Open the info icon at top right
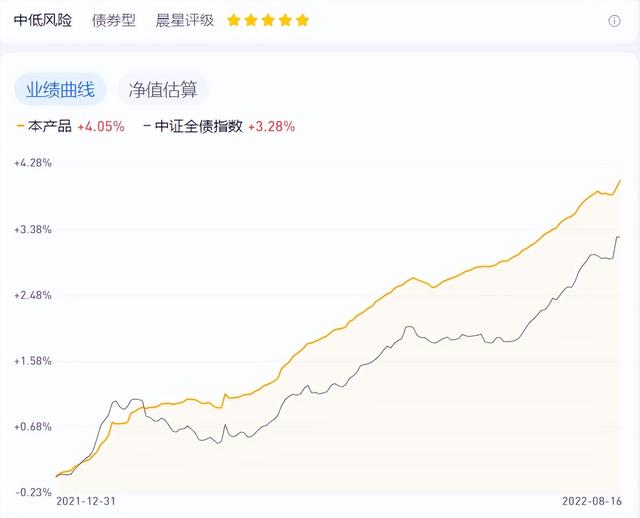The height and width of the screenshot is (518, 640). 614,21
